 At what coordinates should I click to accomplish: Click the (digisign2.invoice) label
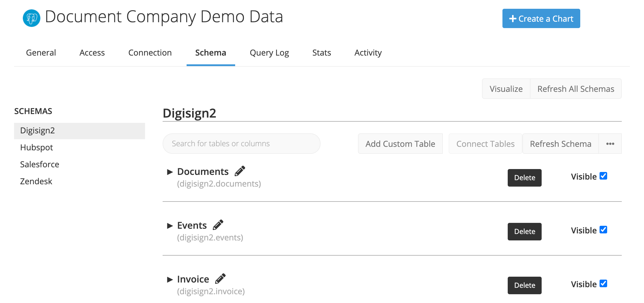tap(211, 291)
